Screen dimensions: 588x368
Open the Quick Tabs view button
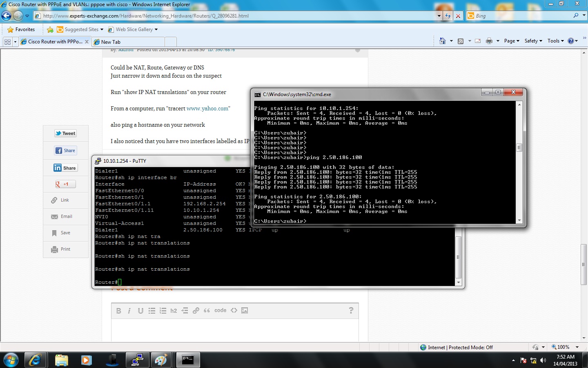pos(7,42)
